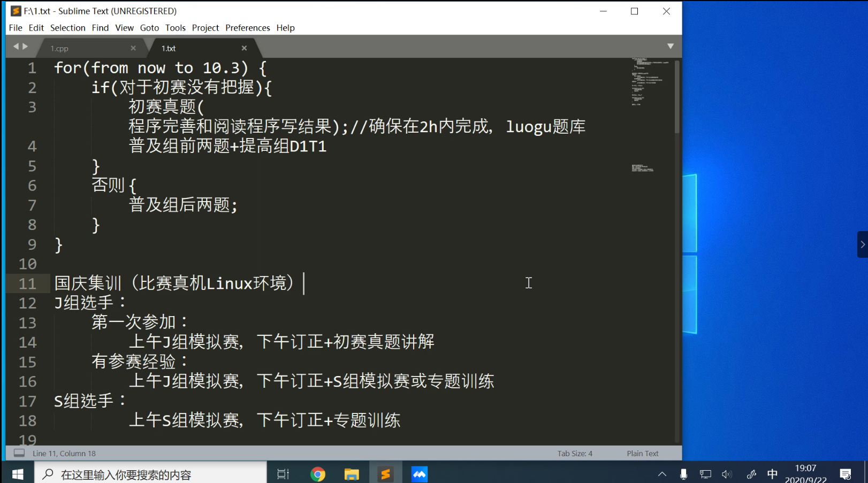This screenshot has height=483, width=868.
Task: Click the text 'for(from now to 10.3) {'
Action: coord(161,68)
